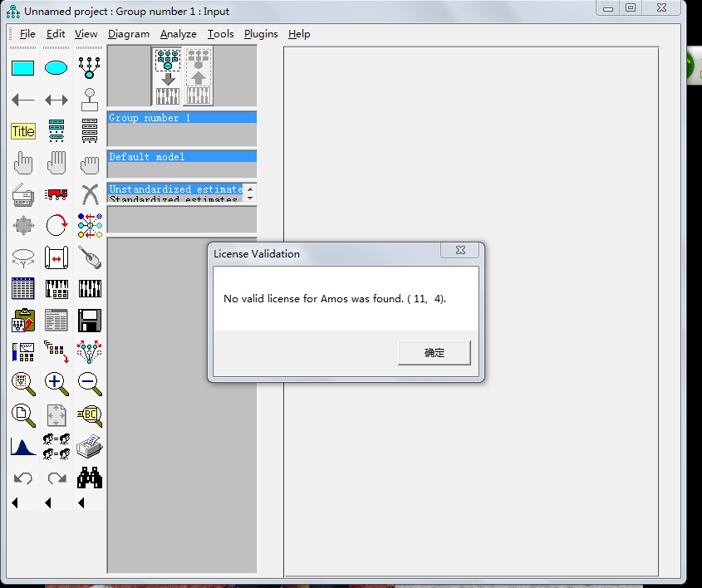Open the Tools menu
This screenshot has height=588, width=702.
pos(220,34)
